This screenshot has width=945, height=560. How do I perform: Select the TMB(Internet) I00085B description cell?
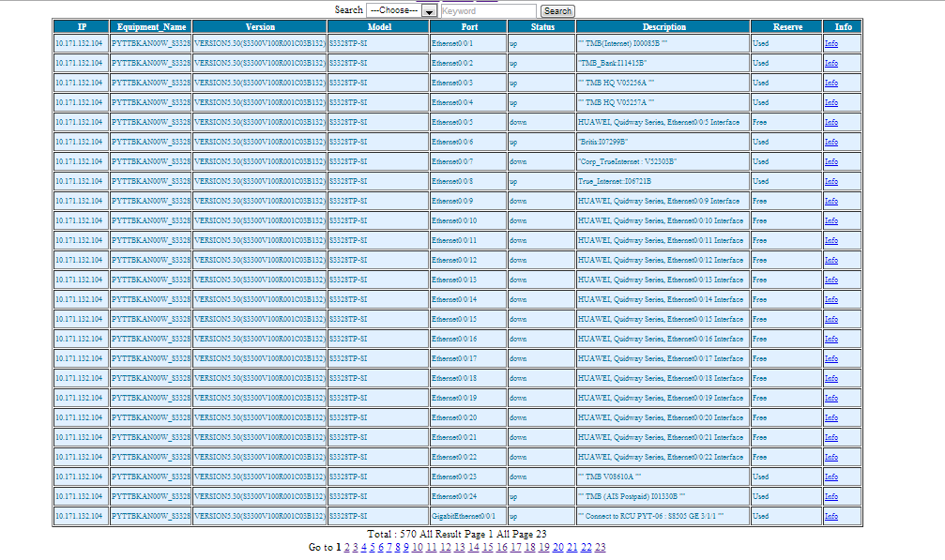[663, 43]
